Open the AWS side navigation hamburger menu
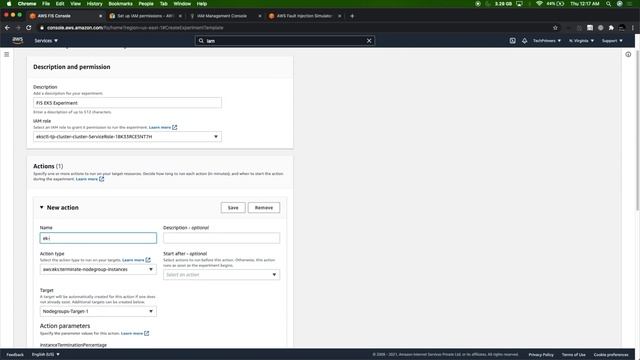The image size is (640, 360). [7, 54]
